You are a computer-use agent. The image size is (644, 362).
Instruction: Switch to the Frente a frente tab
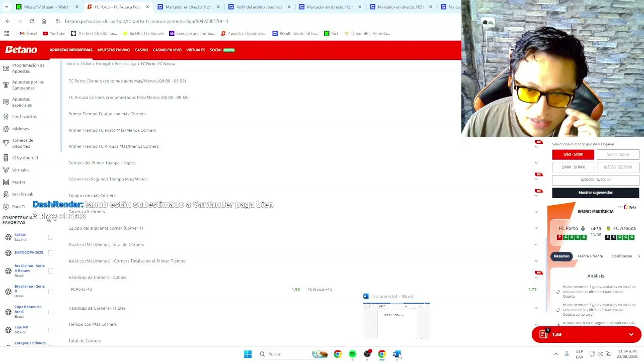[x=590, y=256]
